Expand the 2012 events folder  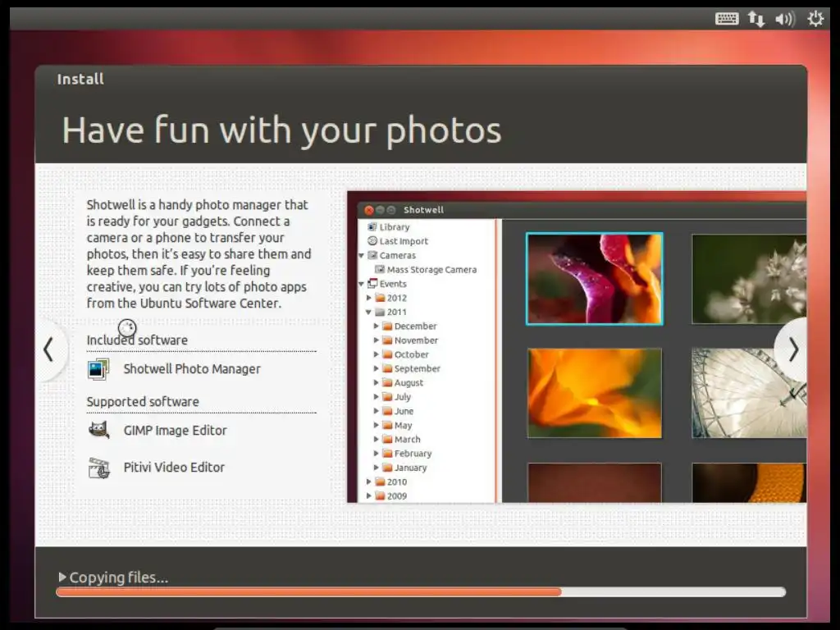coord(368,298)
